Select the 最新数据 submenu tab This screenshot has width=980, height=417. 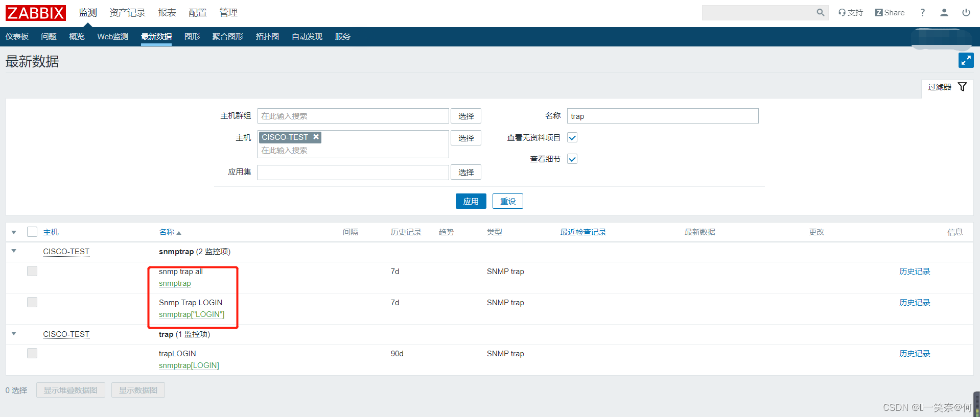point(156,37)
